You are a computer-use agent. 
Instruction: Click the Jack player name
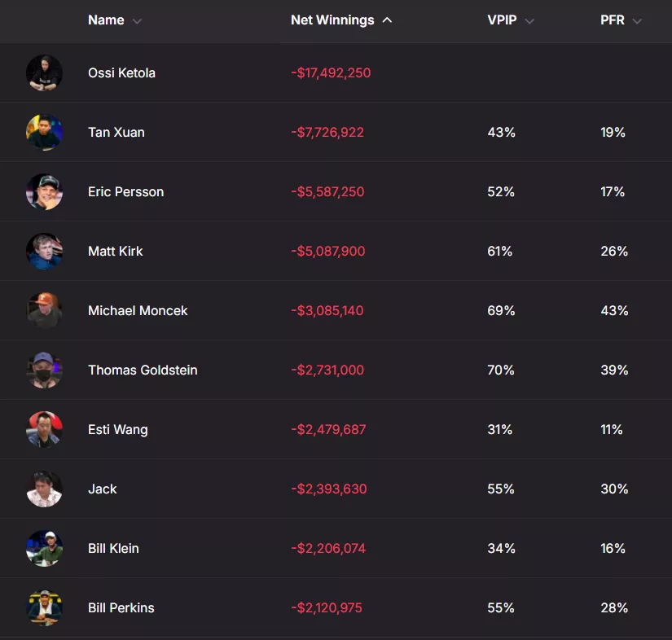[x=103, y=489]
